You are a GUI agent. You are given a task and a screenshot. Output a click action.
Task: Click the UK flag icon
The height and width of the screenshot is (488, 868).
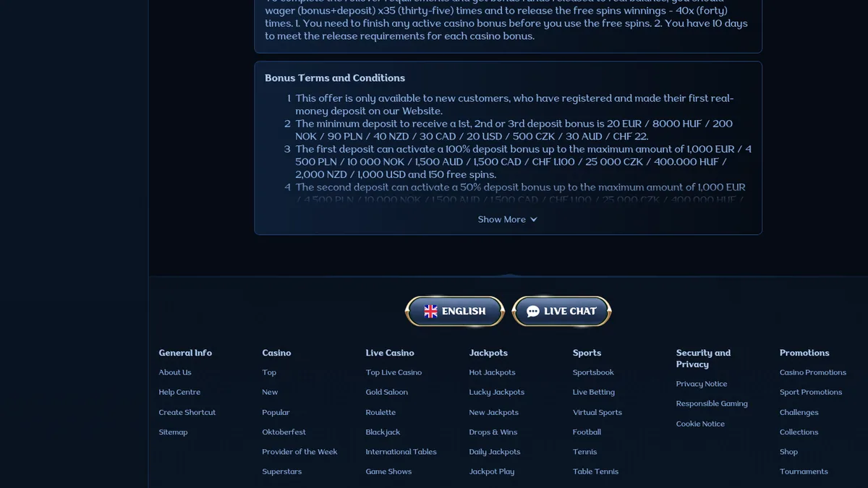click(x=430, y=311)
